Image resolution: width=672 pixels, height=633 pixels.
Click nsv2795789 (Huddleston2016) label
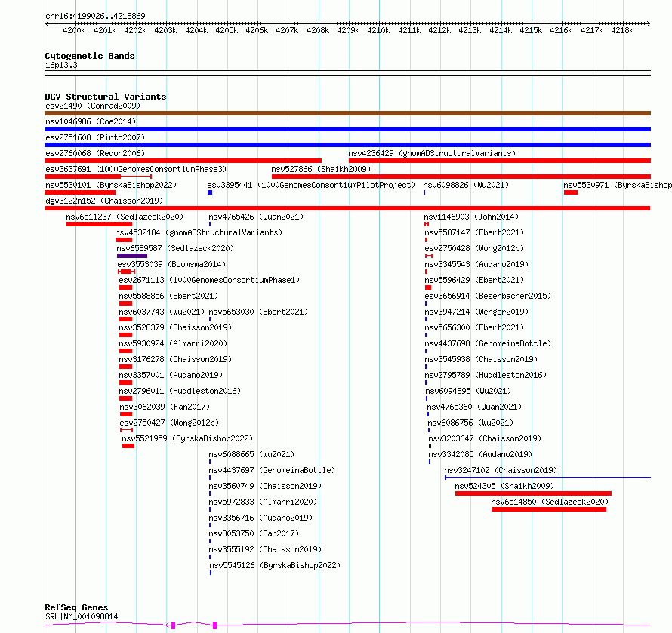pyautogui.click(x=486, y=375)
